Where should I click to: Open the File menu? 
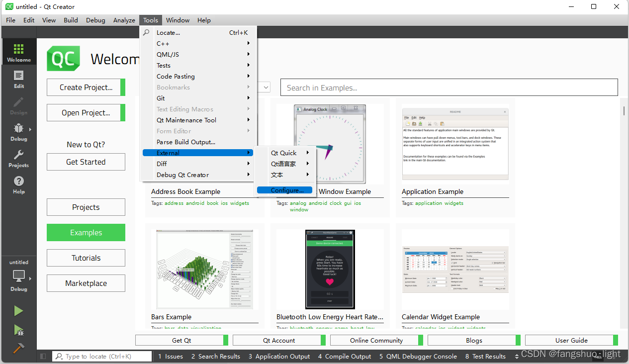point(10,20)
